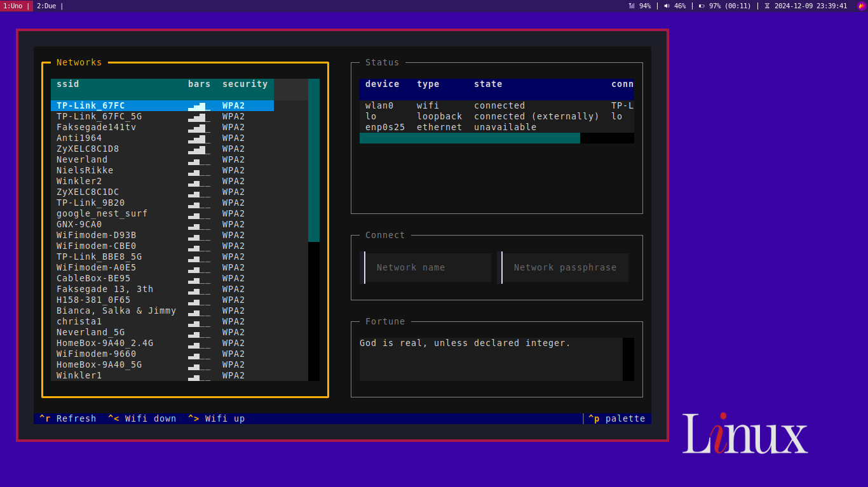Click the battery icon in top bar
868x487 pixels.
click(x=702, y=6)
